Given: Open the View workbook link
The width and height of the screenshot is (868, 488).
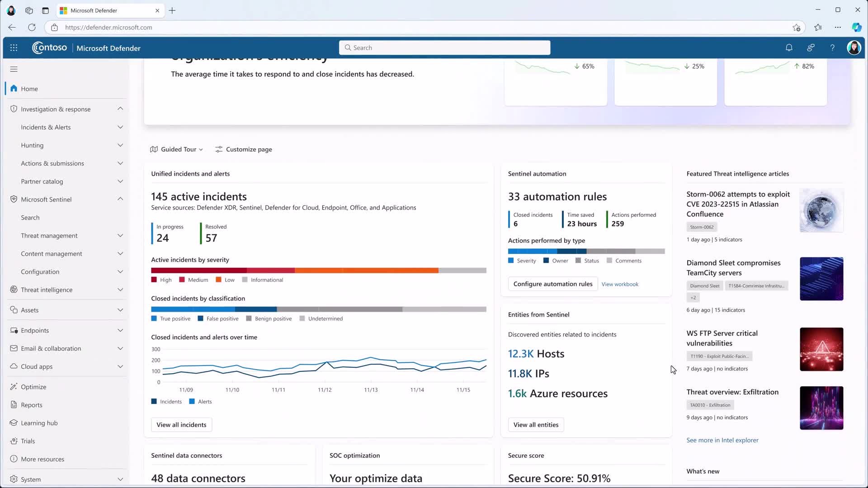Looking at the screenshot, I should tap(620, 284).
